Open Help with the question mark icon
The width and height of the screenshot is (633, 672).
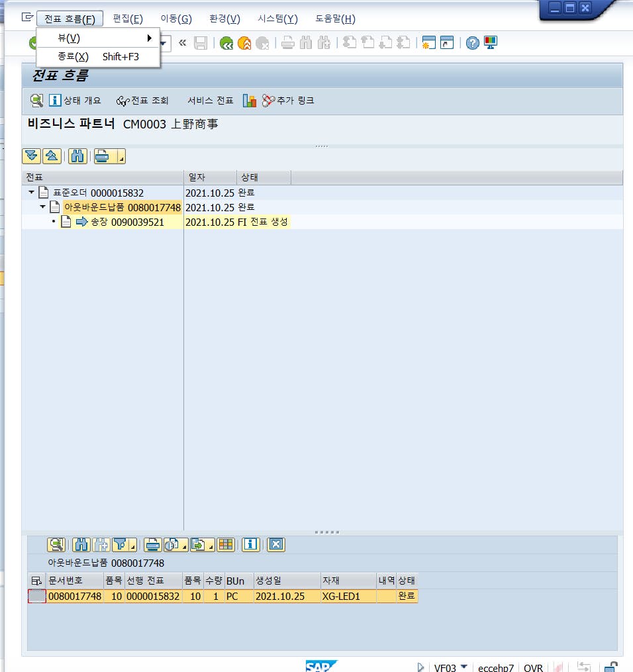[472, 43]
